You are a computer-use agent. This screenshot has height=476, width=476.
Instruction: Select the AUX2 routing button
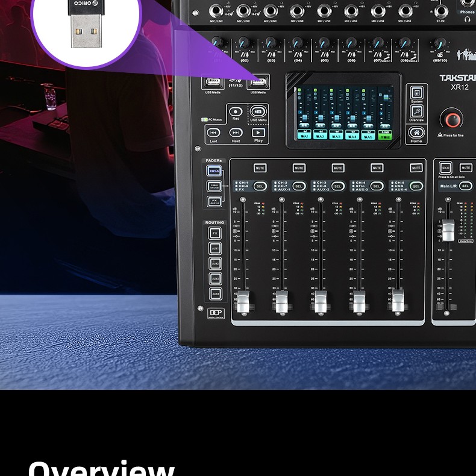tap(215, 263)
